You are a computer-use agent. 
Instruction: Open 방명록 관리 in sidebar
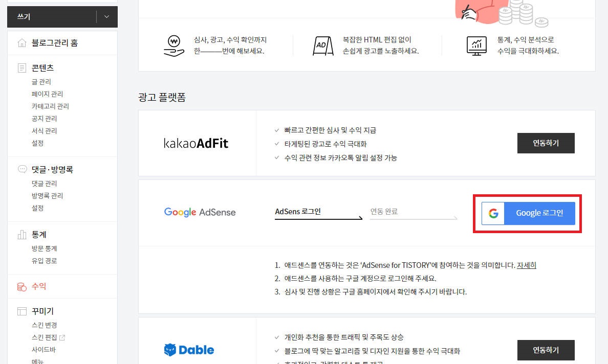(x=47, y=196)
